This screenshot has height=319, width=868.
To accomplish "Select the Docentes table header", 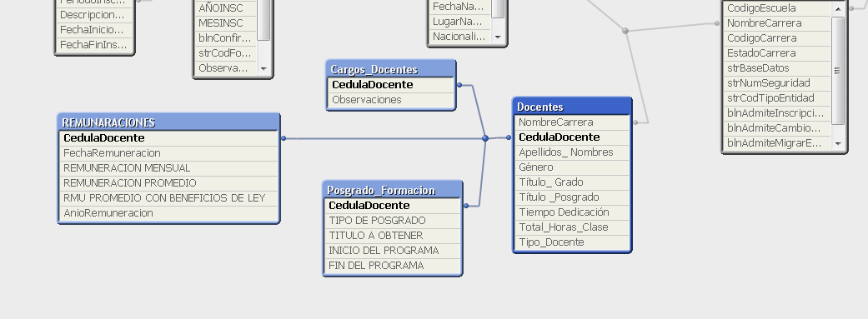I will point(572,106).
